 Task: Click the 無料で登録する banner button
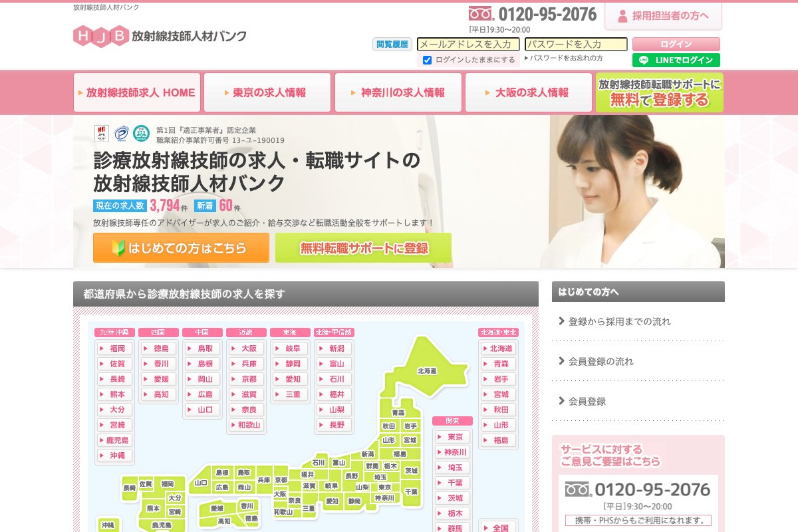click(x=659, y=92)
